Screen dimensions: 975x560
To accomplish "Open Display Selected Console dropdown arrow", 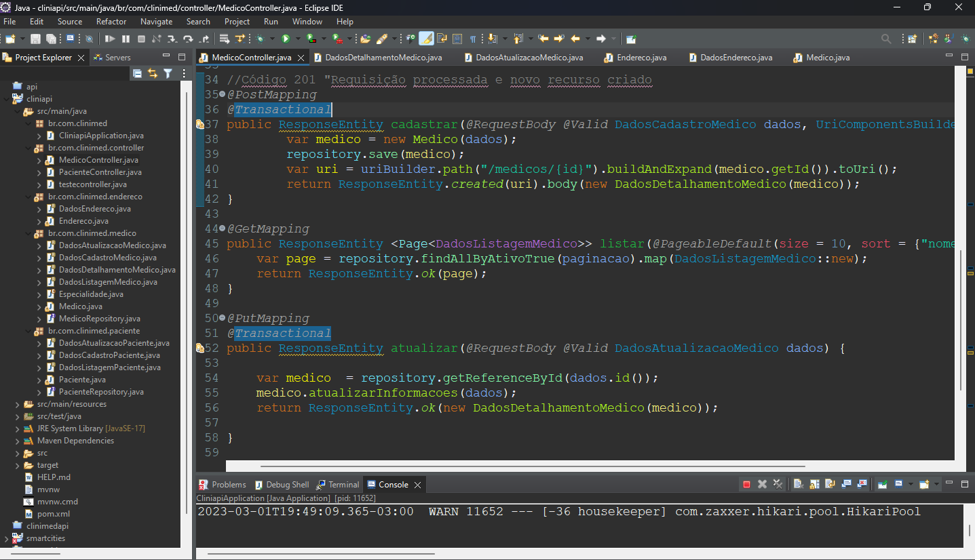I will [x=911, y=484].
